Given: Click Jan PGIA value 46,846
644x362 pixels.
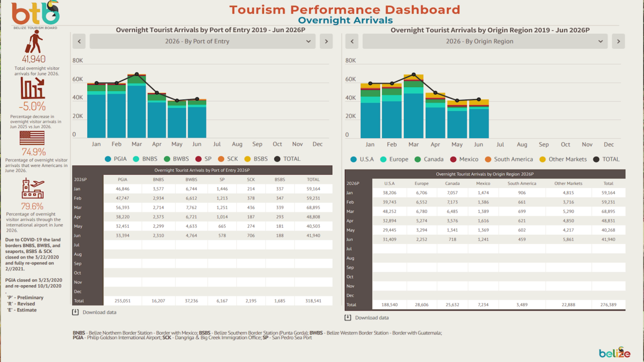Looking at the screenshot, I should pos(123,189).
